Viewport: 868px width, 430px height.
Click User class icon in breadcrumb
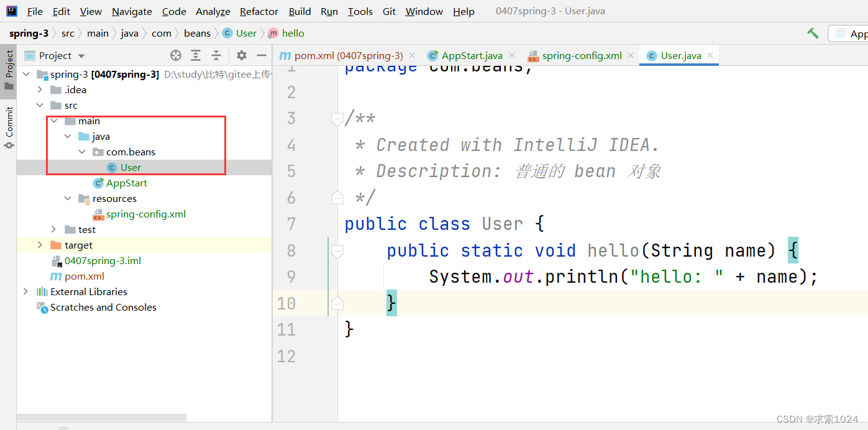point(227,33)
